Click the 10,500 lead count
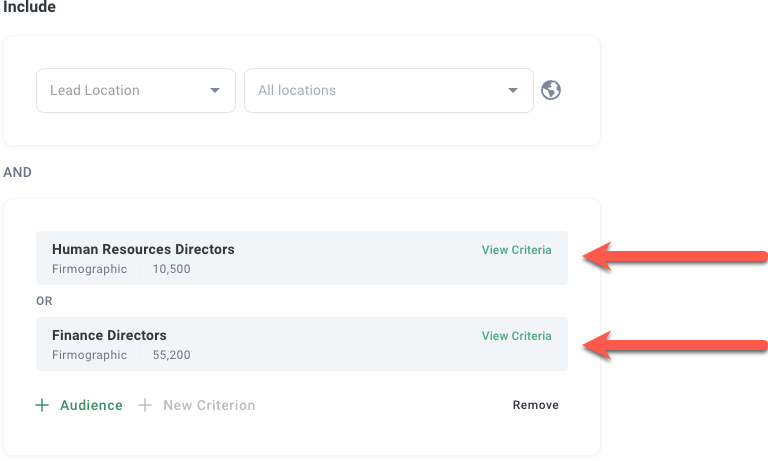The height and width of the screenshot is (461, 768). 171,269
